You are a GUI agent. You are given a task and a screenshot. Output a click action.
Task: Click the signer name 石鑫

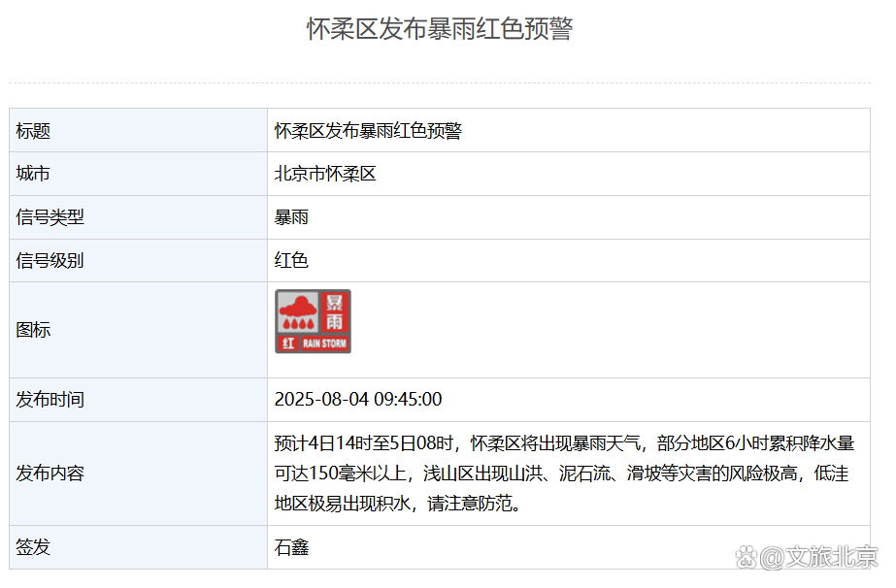pyautogui.click(x=291, y=547)
